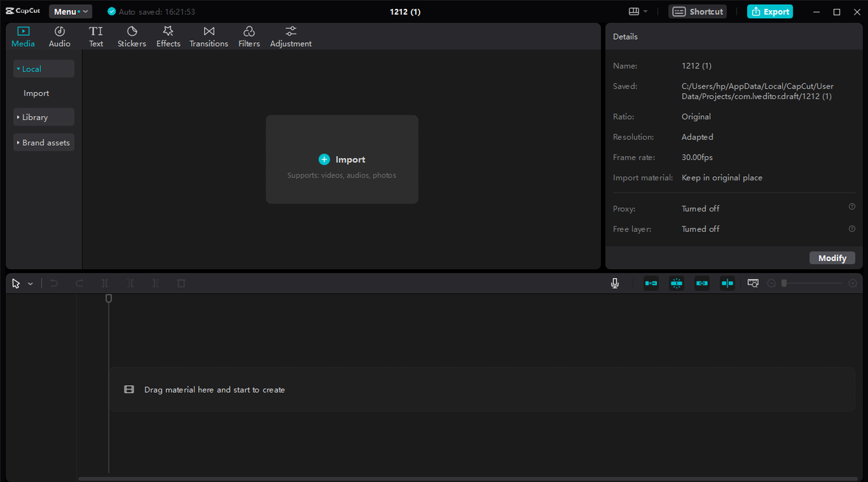This screenshot has width=868, height=482.
Task: Click the timeline zoom-to-fit ruler icon
Action: (x=753, y=283)
